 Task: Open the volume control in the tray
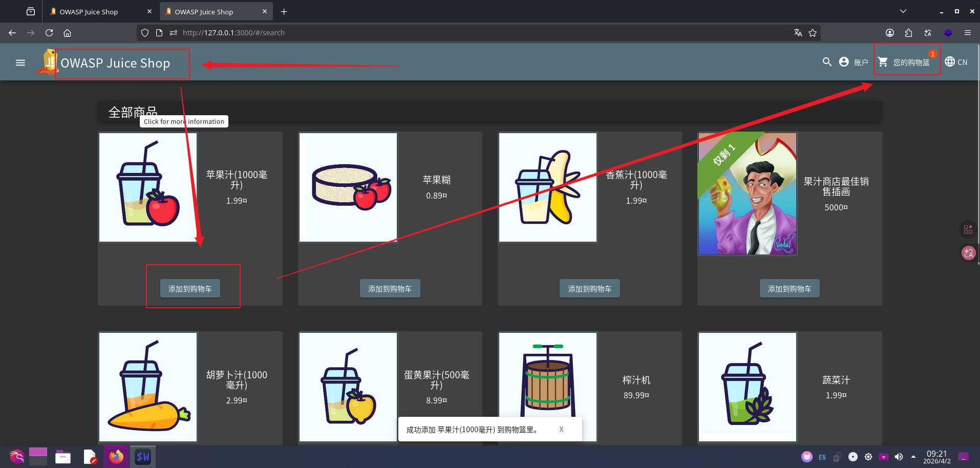click(899, 457)
